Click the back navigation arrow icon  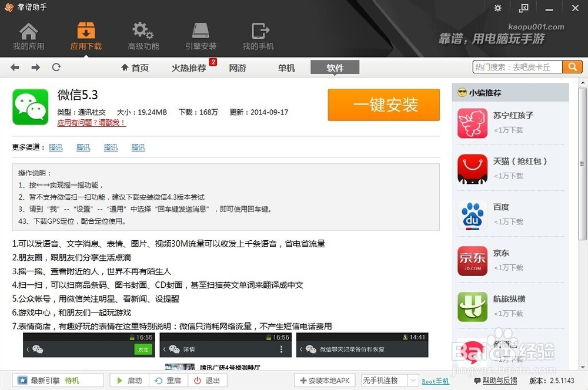(14, 67)
